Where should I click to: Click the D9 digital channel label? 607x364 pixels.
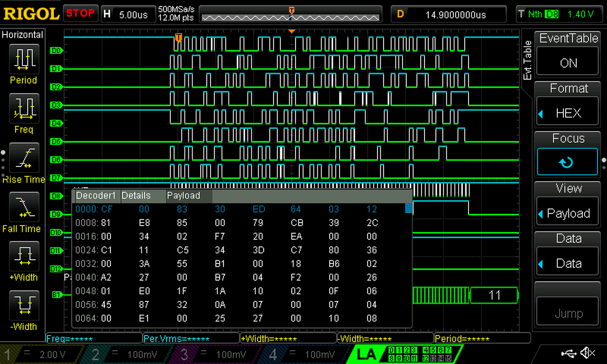[x=56, y=214]
